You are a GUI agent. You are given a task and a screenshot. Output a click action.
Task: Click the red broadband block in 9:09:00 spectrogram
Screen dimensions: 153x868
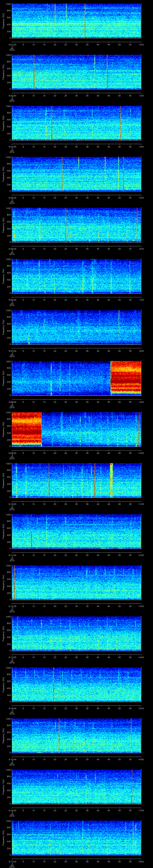27,428
